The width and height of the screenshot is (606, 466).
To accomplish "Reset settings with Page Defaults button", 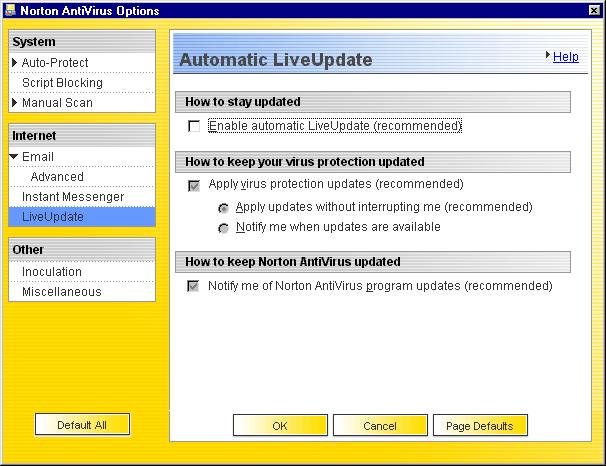I will 480,426.
